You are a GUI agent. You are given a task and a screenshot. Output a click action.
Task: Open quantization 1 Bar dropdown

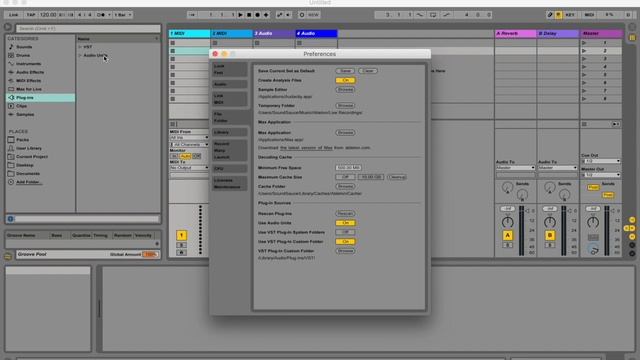pyautogui.click(x=122, y=15)
